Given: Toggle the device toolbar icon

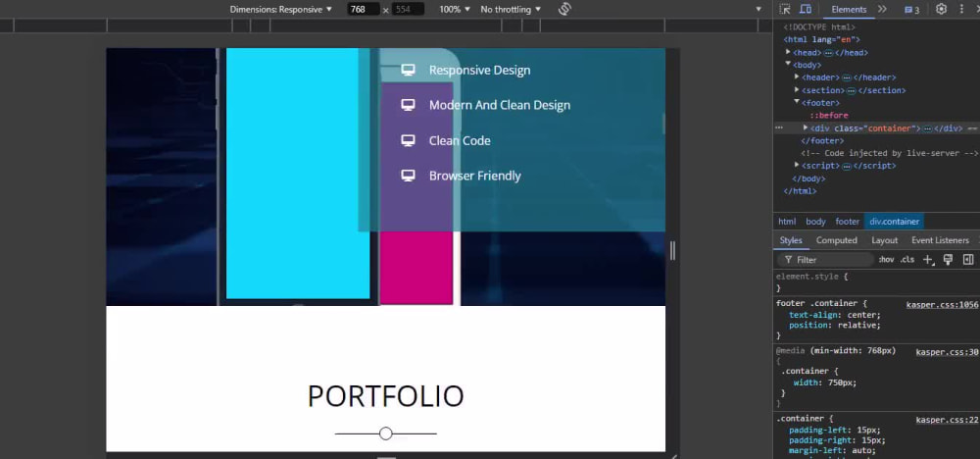Looking at the screenshot, I should tap(807, 10).
